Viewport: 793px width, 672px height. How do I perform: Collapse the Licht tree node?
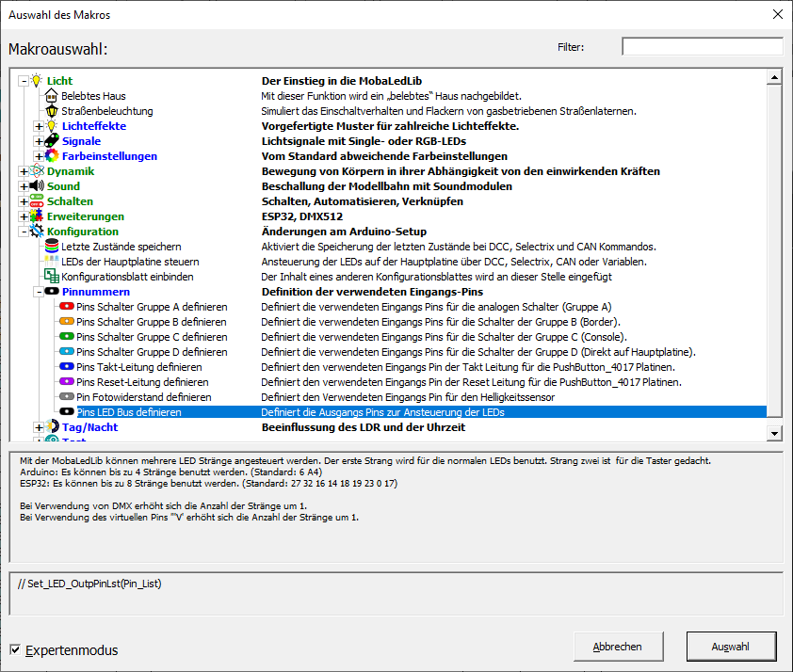[x=23, y=81]
